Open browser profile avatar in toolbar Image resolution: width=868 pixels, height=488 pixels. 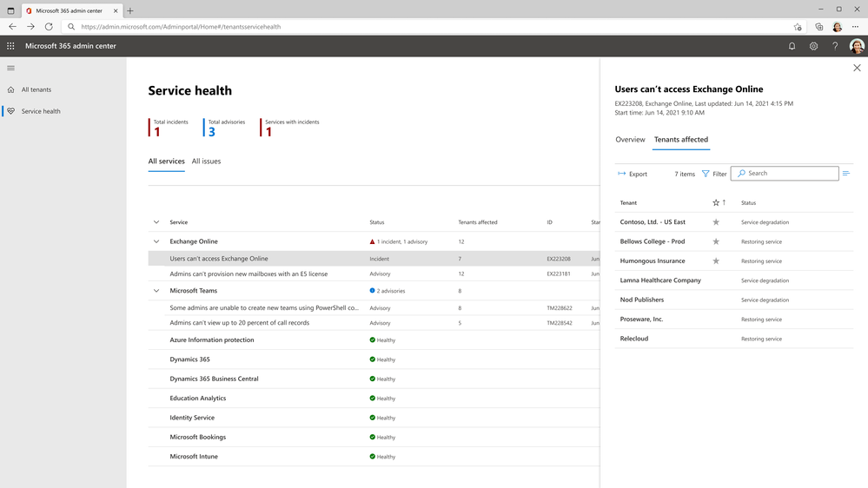[x=837, y=27]
